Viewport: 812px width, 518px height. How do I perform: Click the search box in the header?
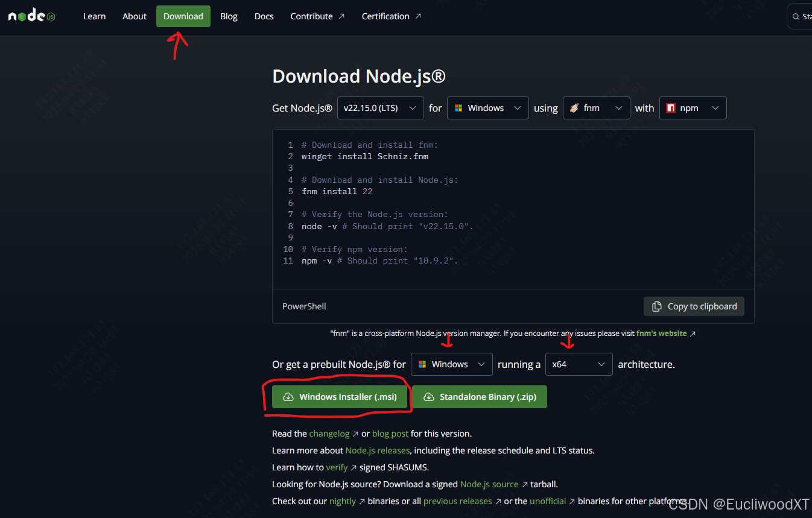pyautogui.click(x=800, y=16)
